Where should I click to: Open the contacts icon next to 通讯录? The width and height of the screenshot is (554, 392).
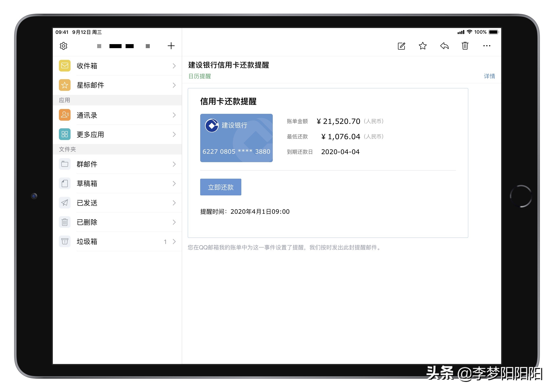click(64, 115)
